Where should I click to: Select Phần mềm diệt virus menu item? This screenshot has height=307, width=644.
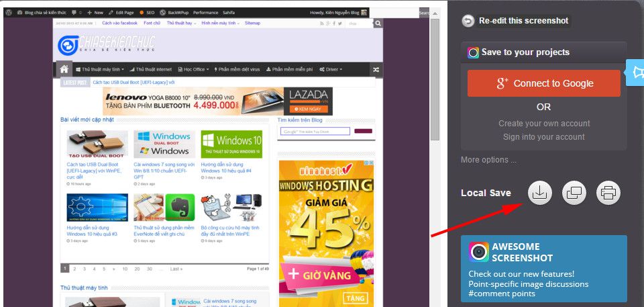(x=237, y=70)
